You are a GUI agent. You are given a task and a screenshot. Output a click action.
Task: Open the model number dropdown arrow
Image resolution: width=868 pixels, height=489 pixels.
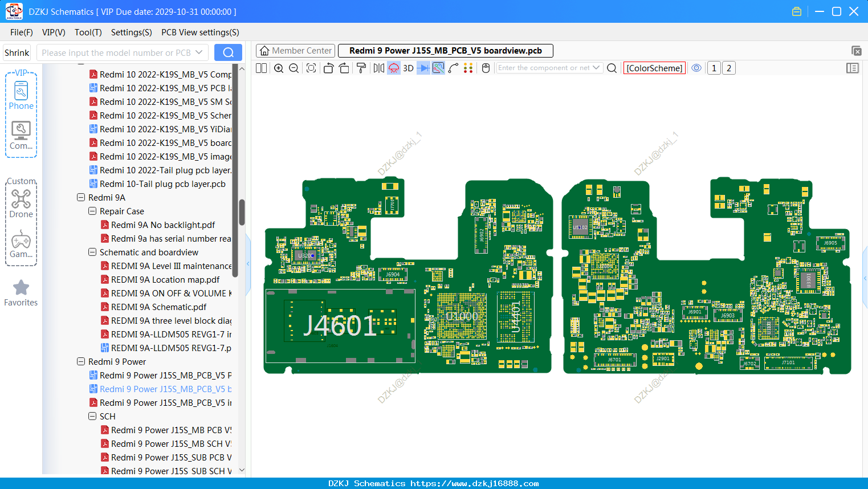199,52
